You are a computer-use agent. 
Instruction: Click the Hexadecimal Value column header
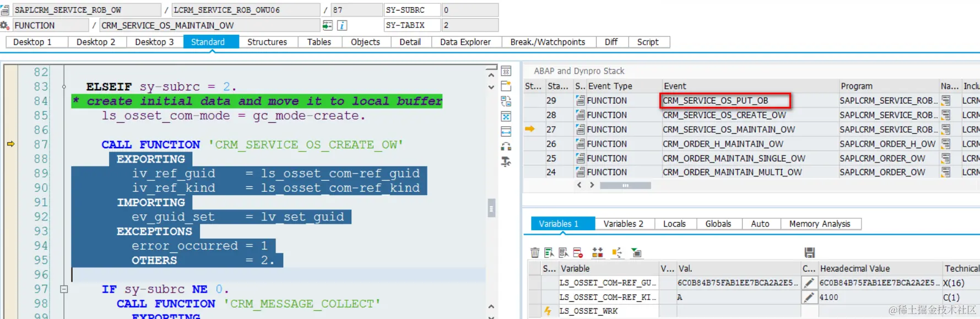coord(880,268)
